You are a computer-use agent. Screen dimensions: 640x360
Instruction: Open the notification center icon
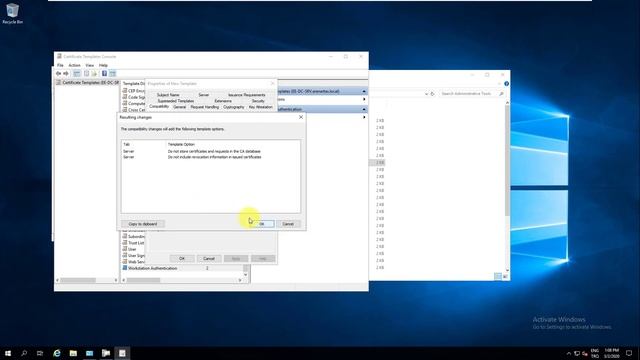[x=629, y=353]
